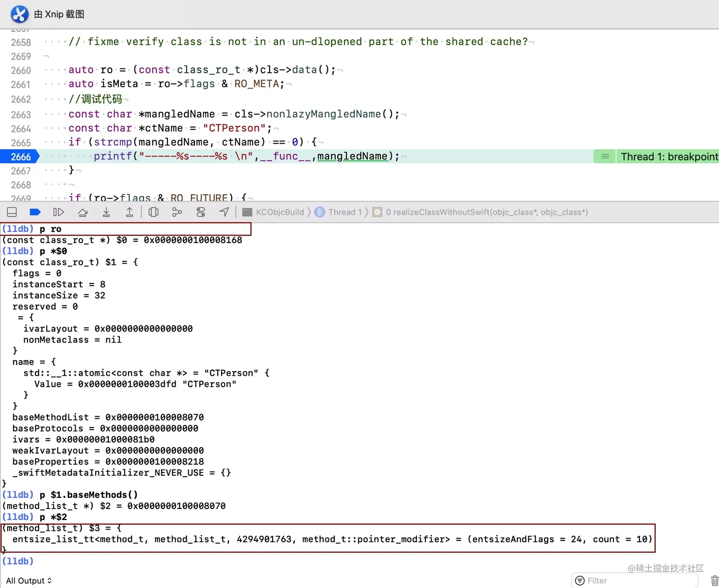
Task: Open the Environment Overrides panel
Action: point(201,212)
